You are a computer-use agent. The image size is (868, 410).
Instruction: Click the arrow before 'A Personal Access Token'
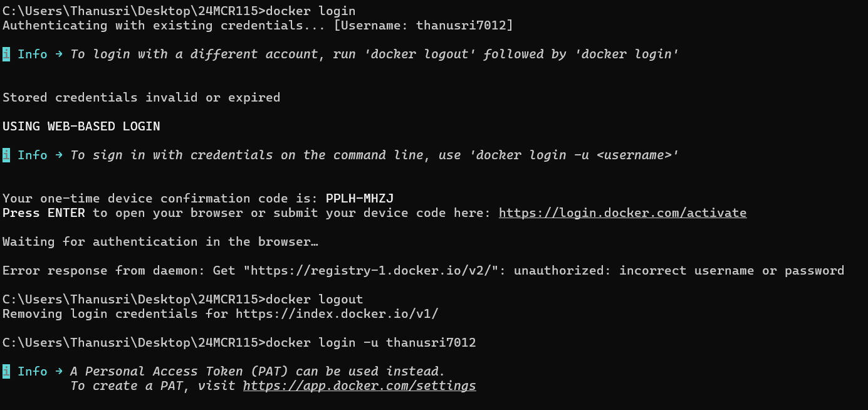tap(58, 372)
